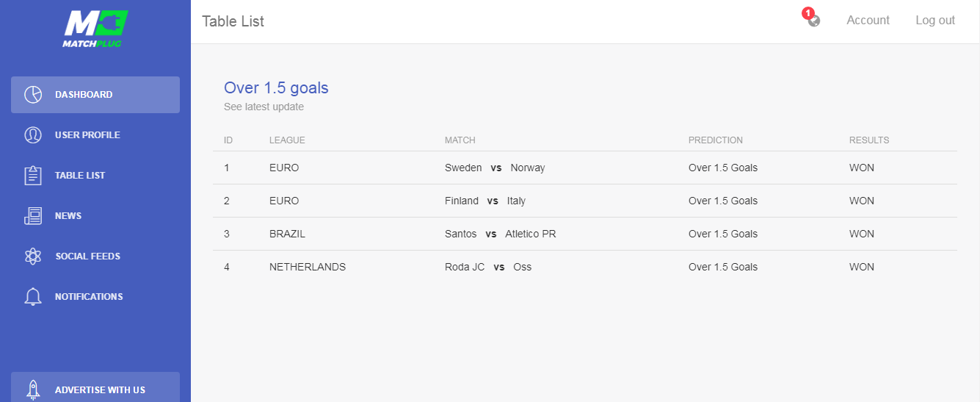Open the SOCIAL FEEDS sidebar entry

(x=95, y=256)
